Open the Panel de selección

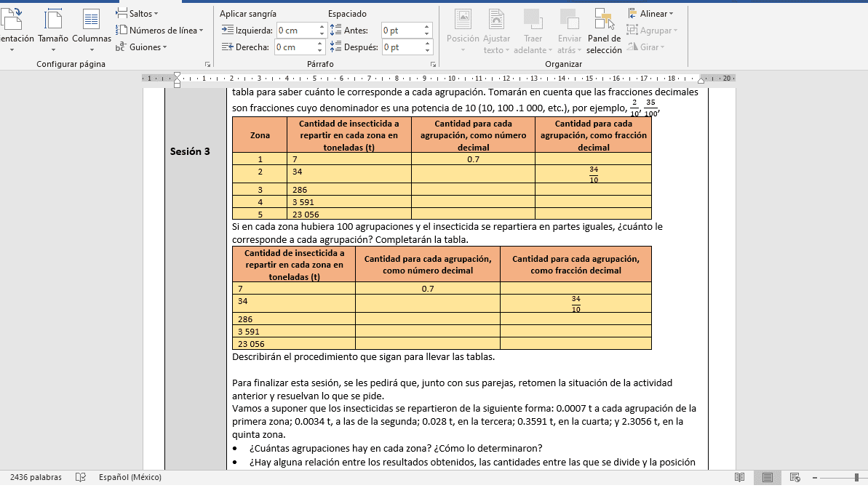point(604,31)
